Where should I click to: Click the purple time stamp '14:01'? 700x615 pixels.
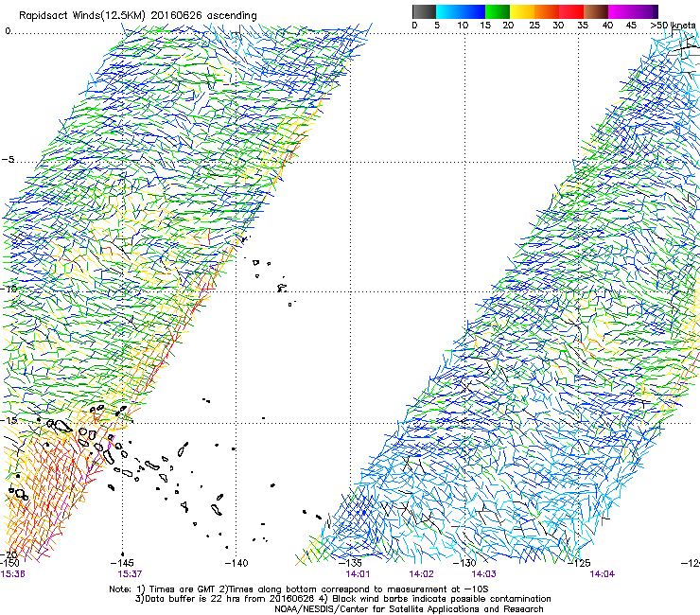click(x=358, y=574)
